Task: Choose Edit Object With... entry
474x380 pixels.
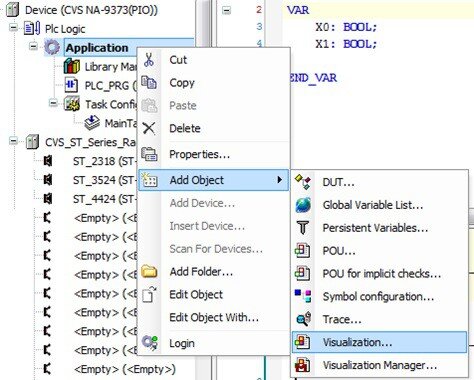Action: (213, 317)
